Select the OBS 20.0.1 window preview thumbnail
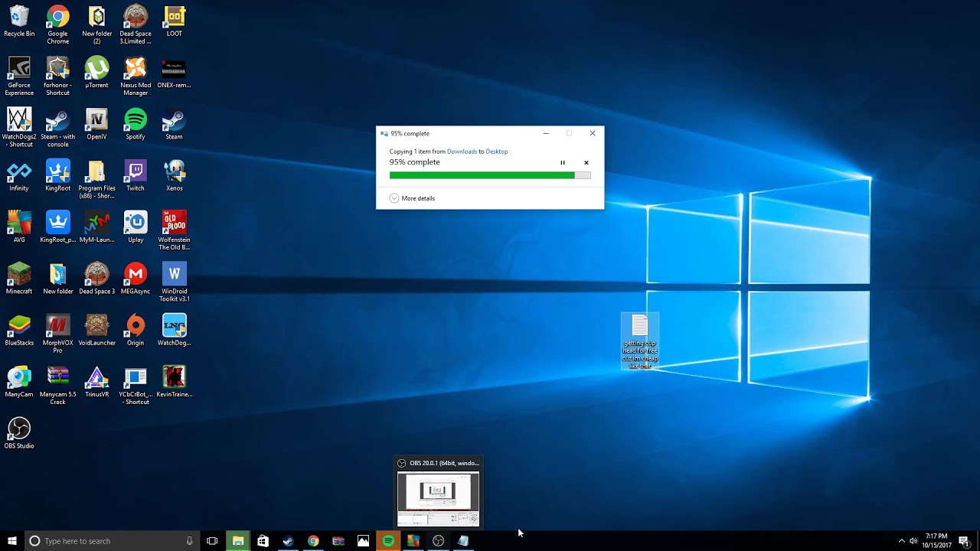Screen dimensions: 980x551 [438, 498]
